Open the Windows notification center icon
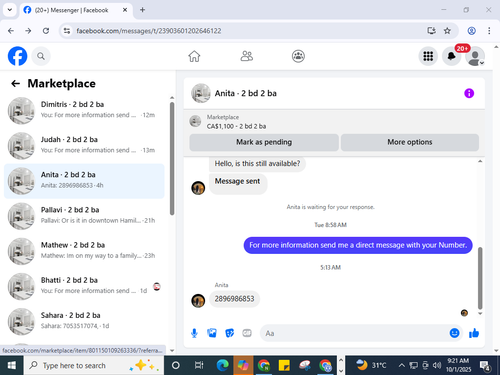The width and height of the screenshot is (500, 375). coord(485,366)
